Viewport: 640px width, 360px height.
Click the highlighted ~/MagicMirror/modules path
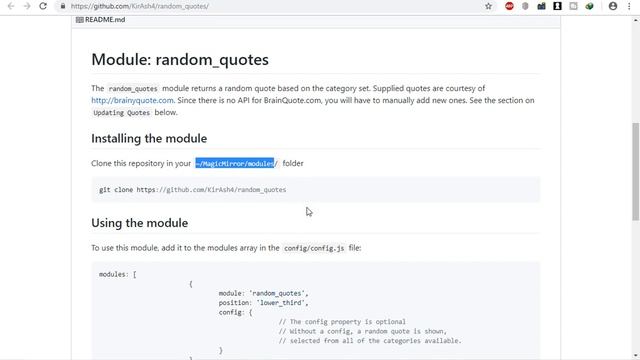click(x=235, y=163)
